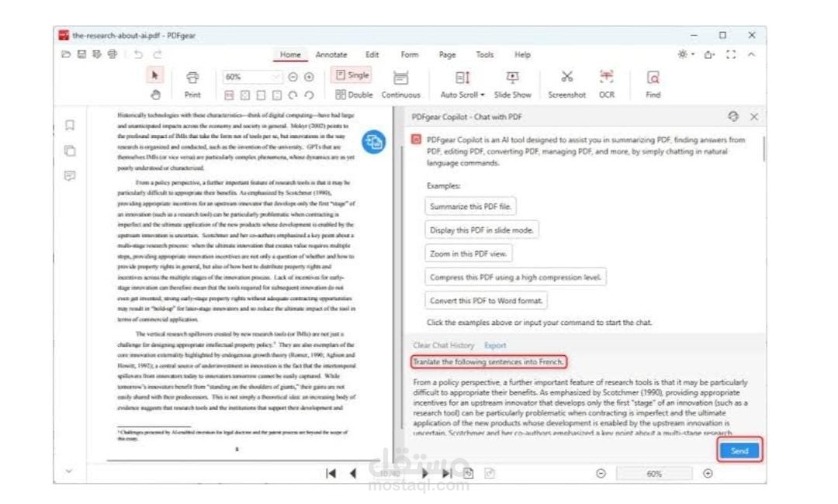The height and width of the screenshot is (504, 838).
Task: Expand the sidebar bottom chevron
Action: pyautogui.click(x=69, y=471)
